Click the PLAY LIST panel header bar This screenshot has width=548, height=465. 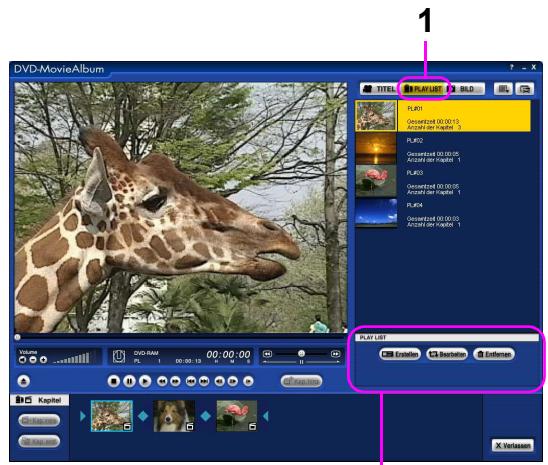(448, 337)
